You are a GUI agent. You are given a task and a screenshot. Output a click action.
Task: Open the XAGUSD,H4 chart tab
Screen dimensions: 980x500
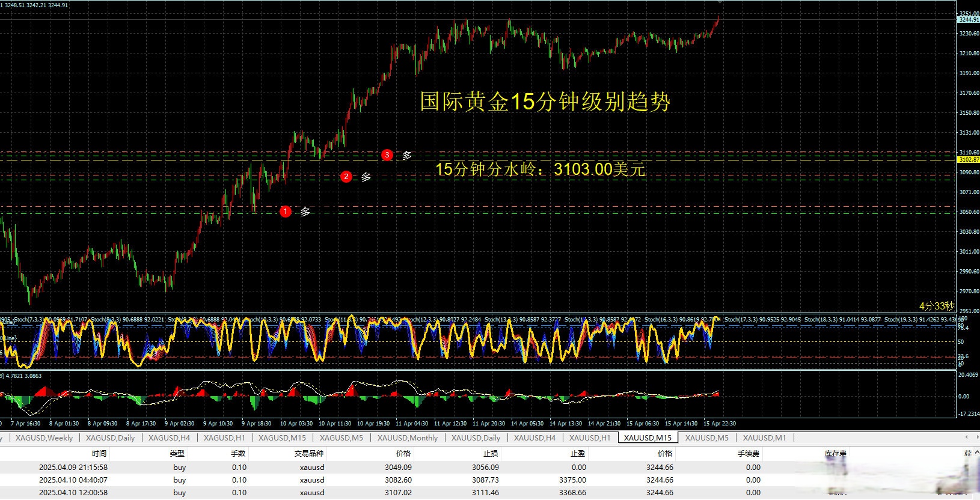coord(169,437)
